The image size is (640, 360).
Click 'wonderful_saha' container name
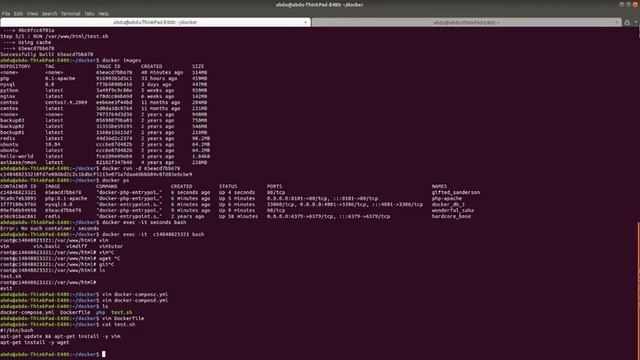[x=453, y=210]
